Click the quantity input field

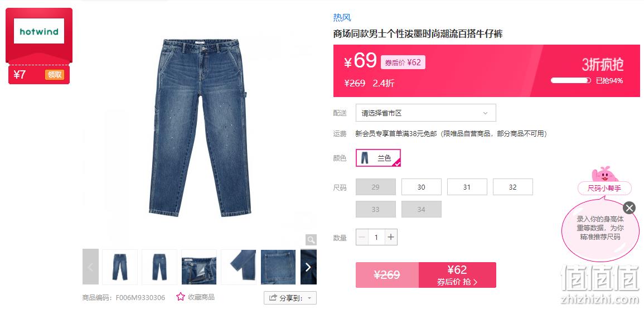(x=376, y=237)
